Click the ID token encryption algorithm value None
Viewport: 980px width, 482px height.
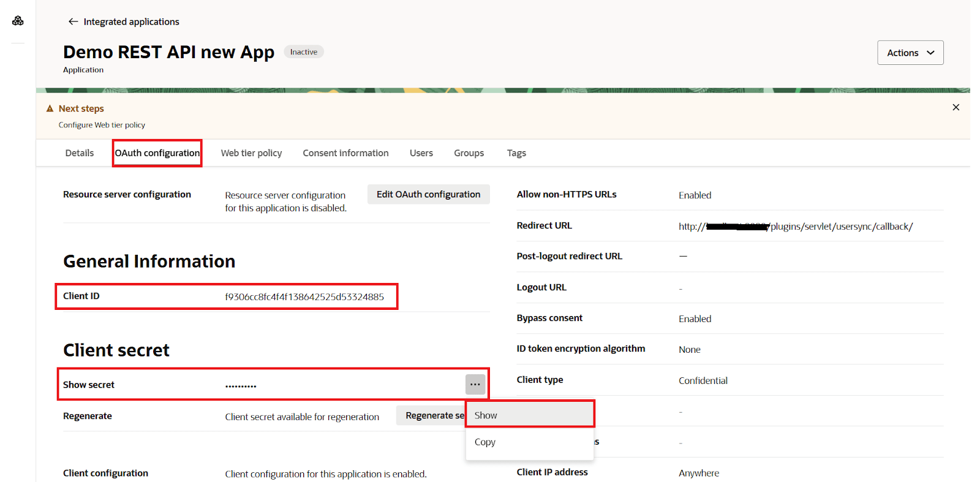(x=690, y=349)
